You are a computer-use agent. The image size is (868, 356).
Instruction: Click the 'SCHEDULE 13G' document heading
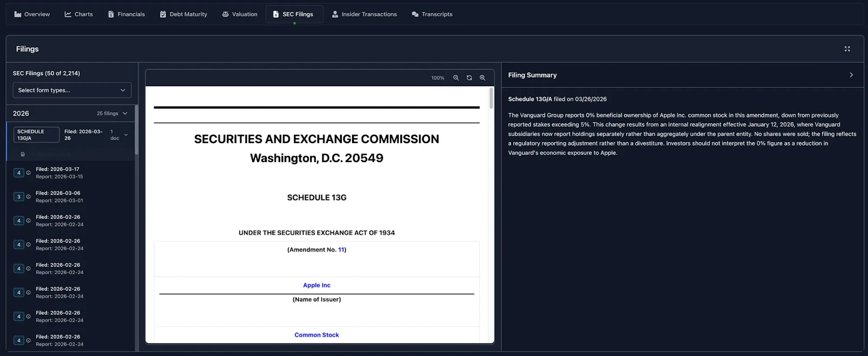tap(317, 198)
